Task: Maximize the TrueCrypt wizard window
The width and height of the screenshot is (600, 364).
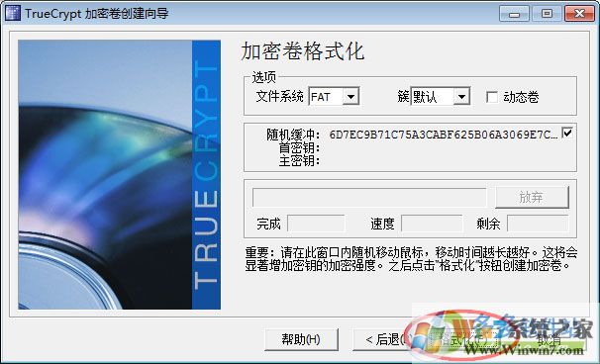Action: [547, 14]
